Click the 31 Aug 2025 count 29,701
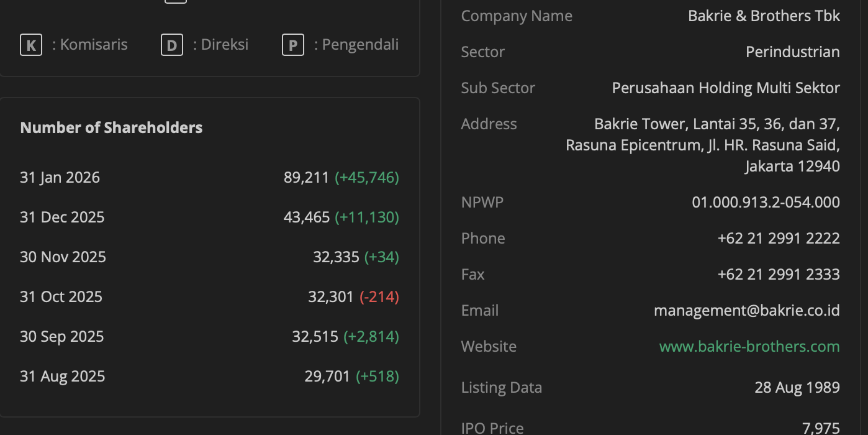Screen dimensions: 868x435 pos(327,377)
